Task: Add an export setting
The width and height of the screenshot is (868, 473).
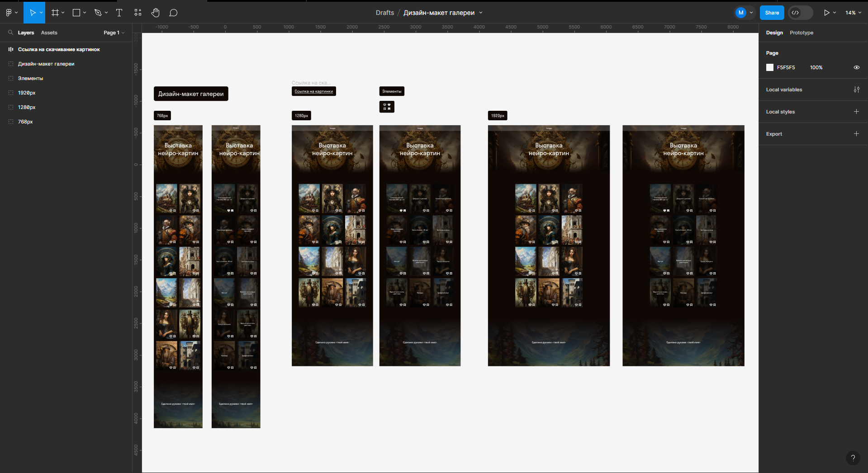Action: (856, 134)
